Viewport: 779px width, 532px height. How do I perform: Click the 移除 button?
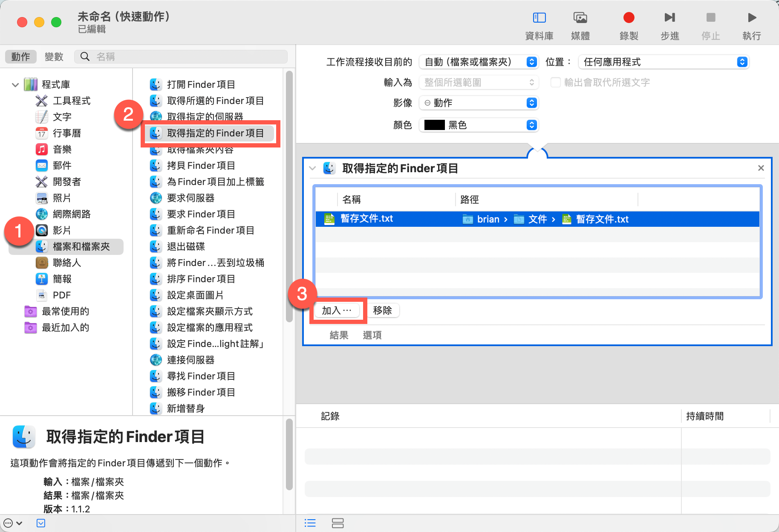coord(382,311)
